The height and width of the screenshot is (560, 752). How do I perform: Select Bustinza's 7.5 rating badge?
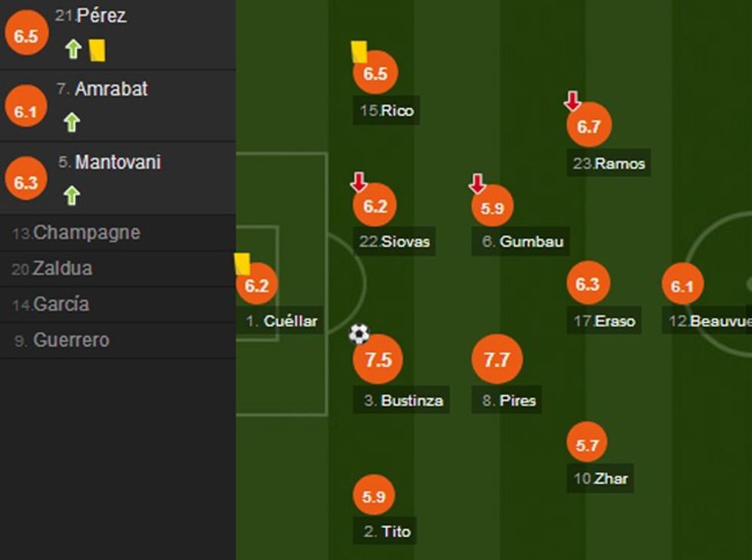378,360
